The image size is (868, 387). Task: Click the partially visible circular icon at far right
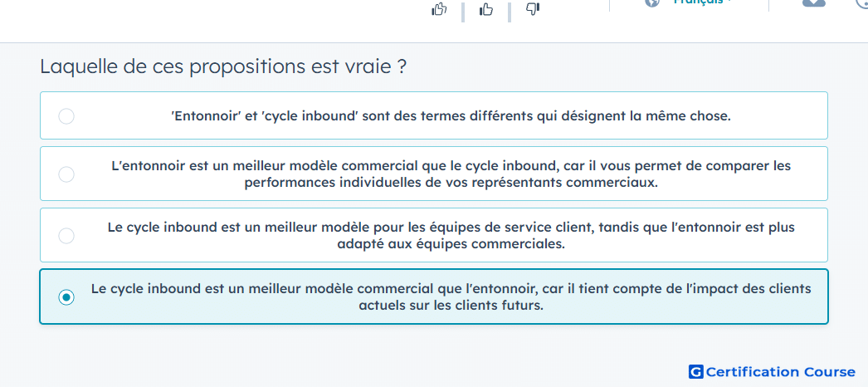(x=862, y=3)
